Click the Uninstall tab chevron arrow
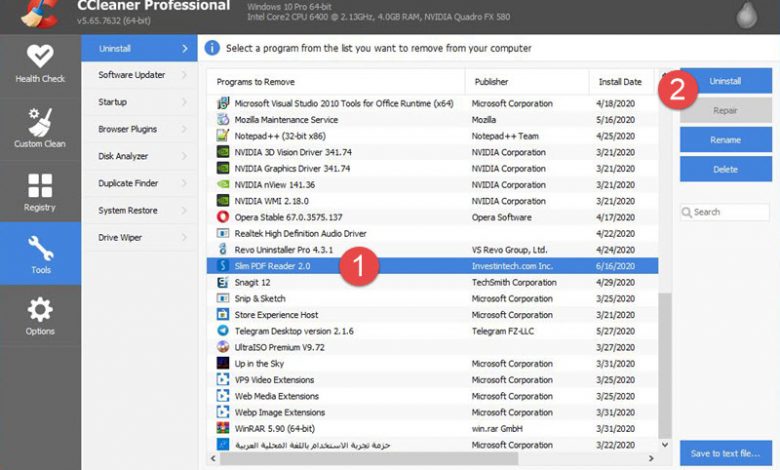 (185, 49)
